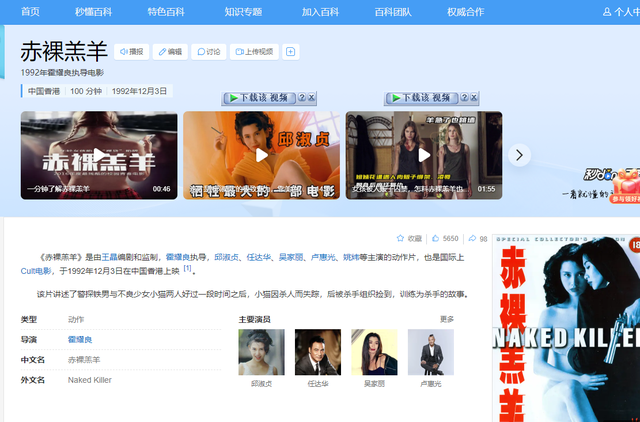Click 下载该视频 above the 01:55 video
Image resolution: width=640 pixels, height=422 pixels.
pyautogui.click(x=422, y=98)
